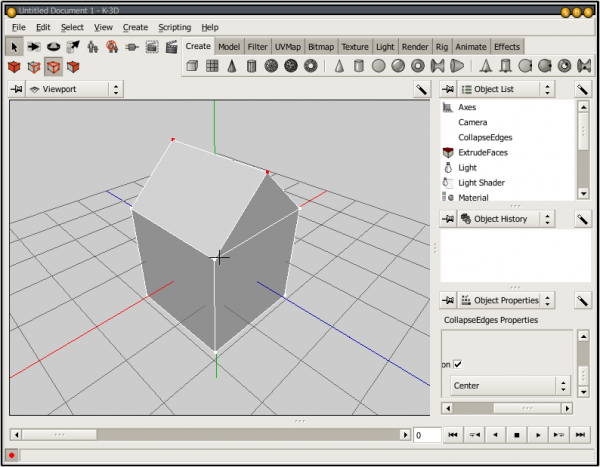Select Light Shader in the Object List
This screenshot has height=467, width=600.
[x=481, y=183]
